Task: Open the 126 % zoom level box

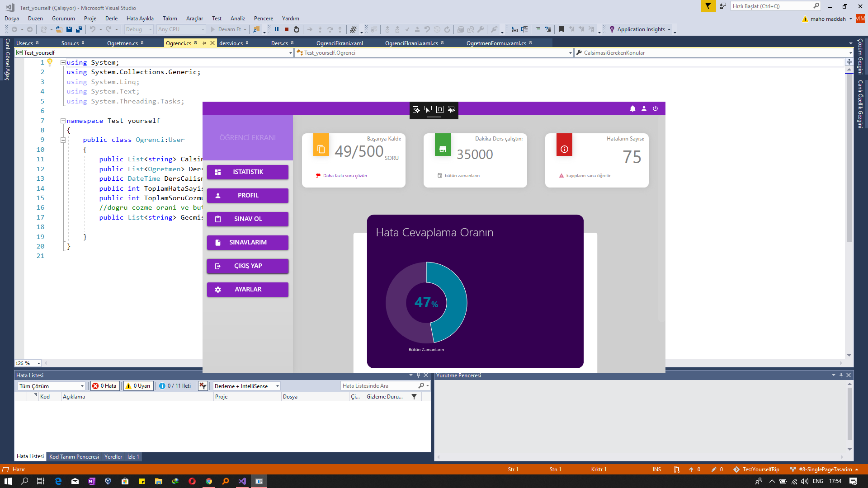Action: [x=28, y=363]
